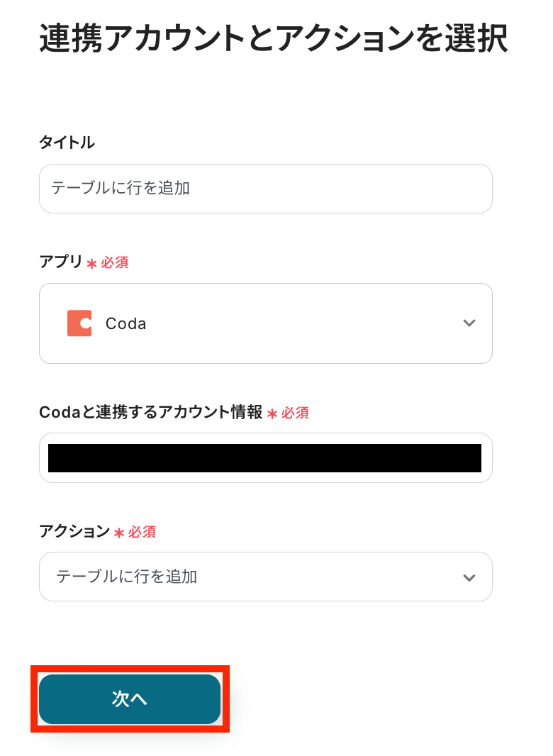Focus the タイトル text input field

[265, 189]
